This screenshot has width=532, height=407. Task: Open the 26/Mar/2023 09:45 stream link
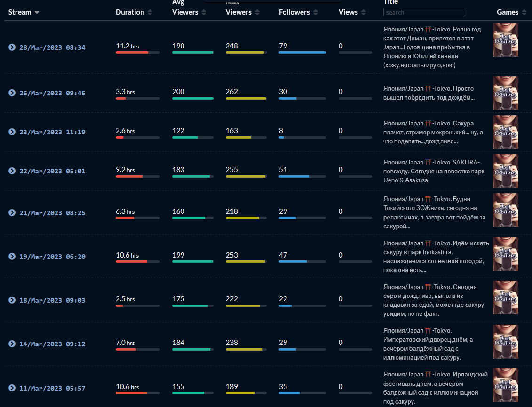click(52, 93)
